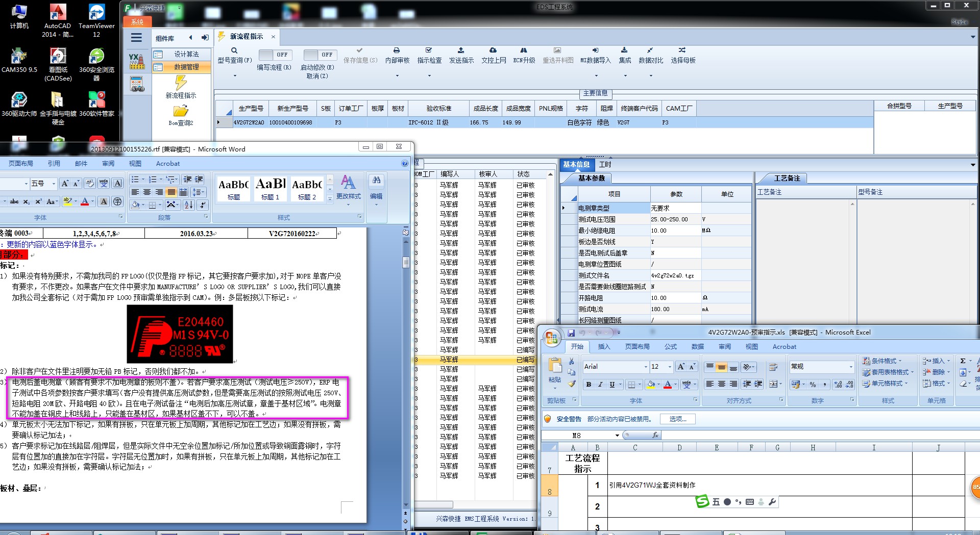Run 指示检查 in EDS toolbar
980x535 pixels.
coord(429,55)
